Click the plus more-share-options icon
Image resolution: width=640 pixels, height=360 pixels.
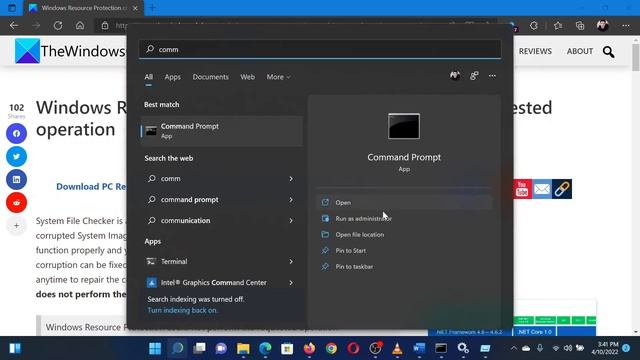point(16,226)
